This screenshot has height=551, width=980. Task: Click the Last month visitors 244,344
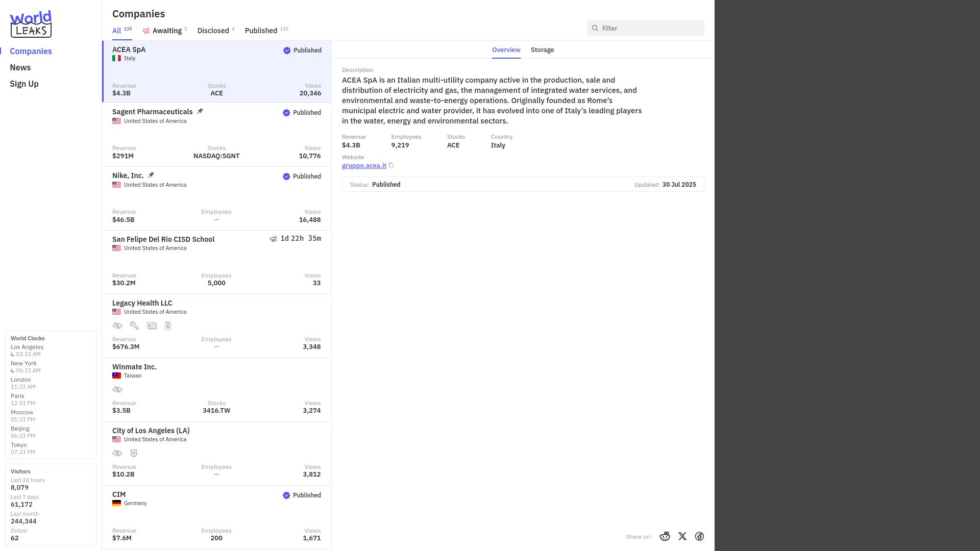23,521
